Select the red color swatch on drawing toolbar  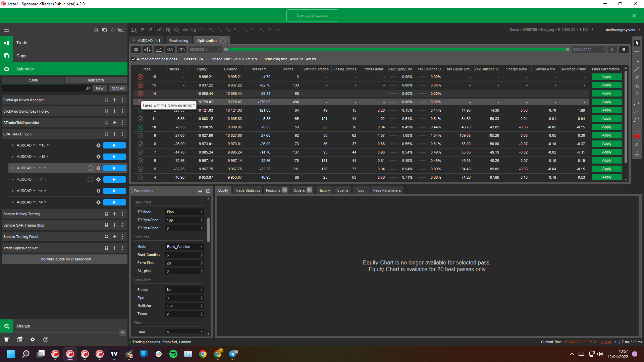click(637, 136)
